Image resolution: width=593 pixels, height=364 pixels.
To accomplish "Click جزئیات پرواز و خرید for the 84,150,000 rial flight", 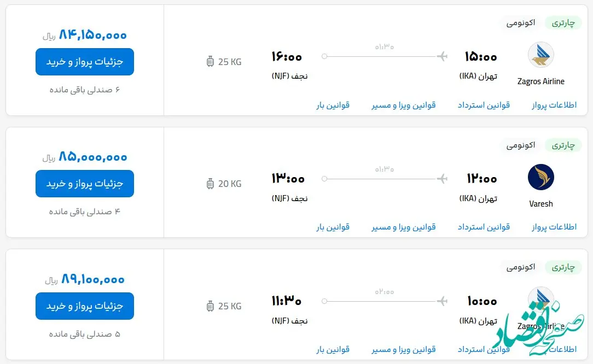I will pyautogui.click(x=84, y=62).
